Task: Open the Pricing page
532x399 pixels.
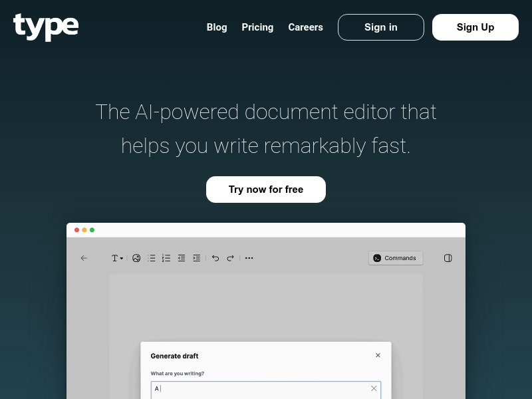Action: click(257, 27)
